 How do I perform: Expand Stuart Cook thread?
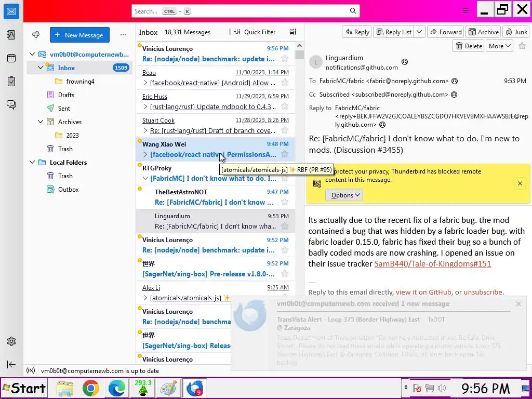click(x=145, y=130)
